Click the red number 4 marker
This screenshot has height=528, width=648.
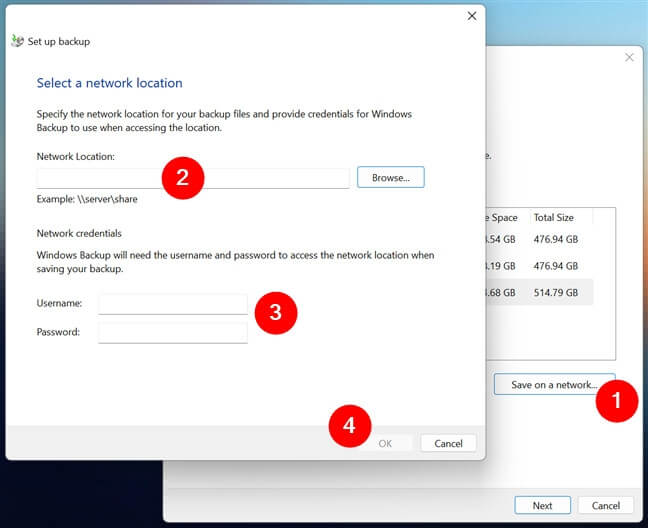[349, 426]
